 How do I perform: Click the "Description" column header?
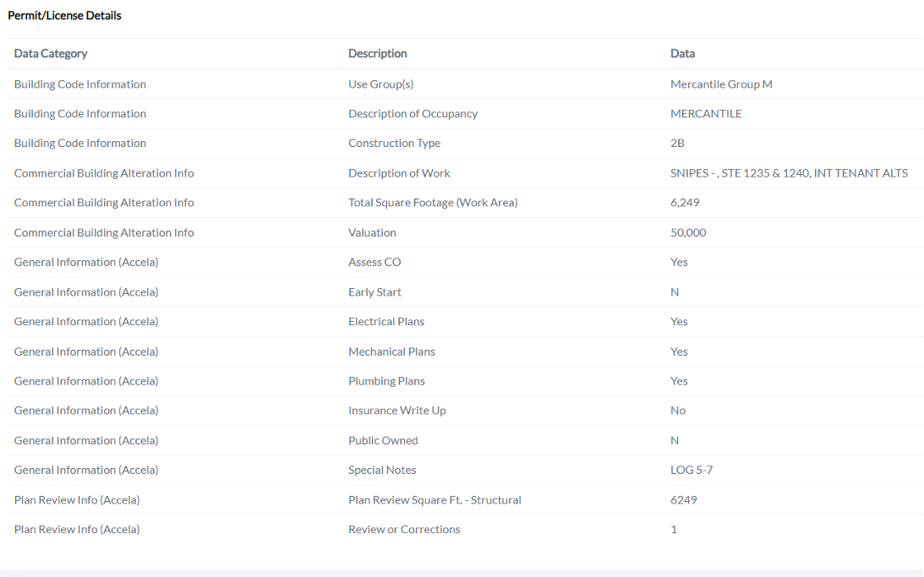pos(377,53)
